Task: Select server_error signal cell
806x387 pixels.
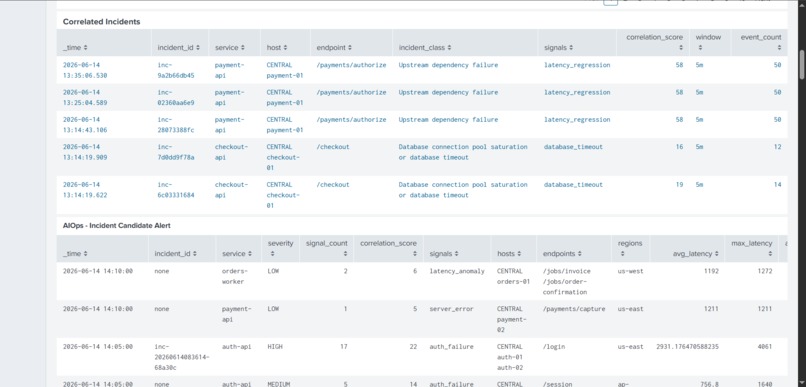Action: 452,309
